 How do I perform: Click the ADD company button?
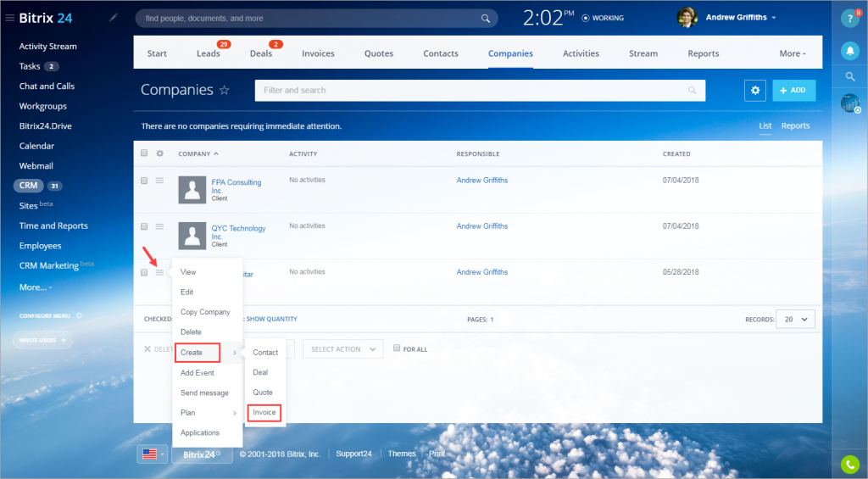tap(793, 90)
